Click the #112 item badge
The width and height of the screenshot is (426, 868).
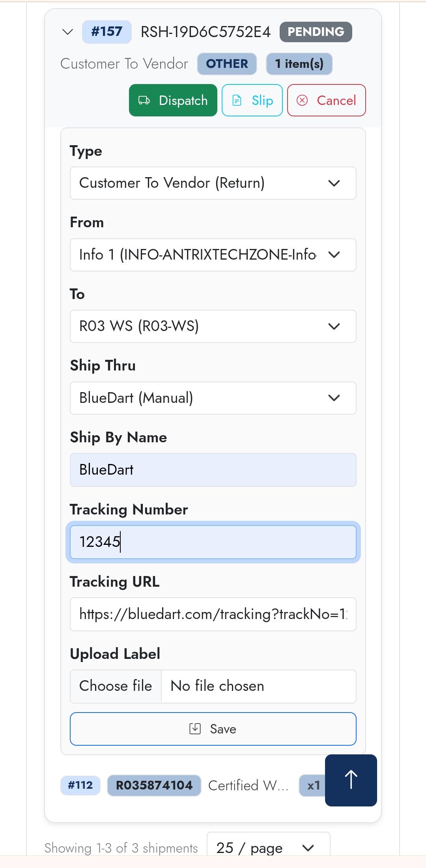point(80,785)
